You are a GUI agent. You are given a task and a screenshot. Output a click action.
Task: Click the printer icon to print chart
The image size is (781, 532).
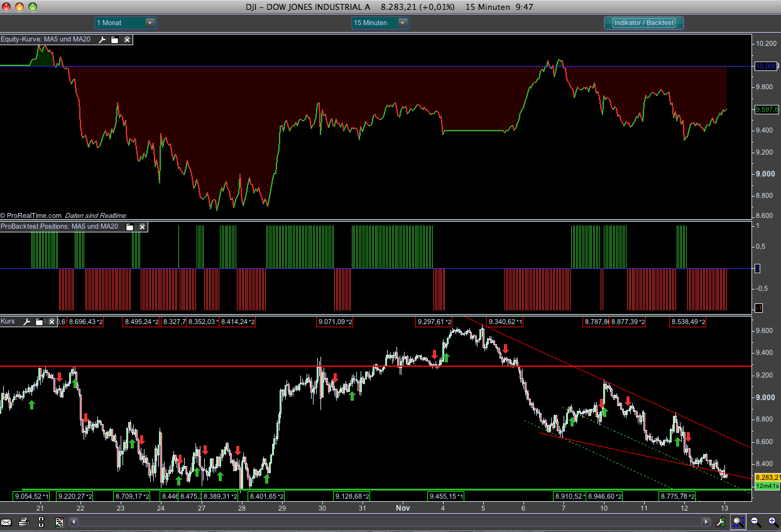[x=24, y=522]
